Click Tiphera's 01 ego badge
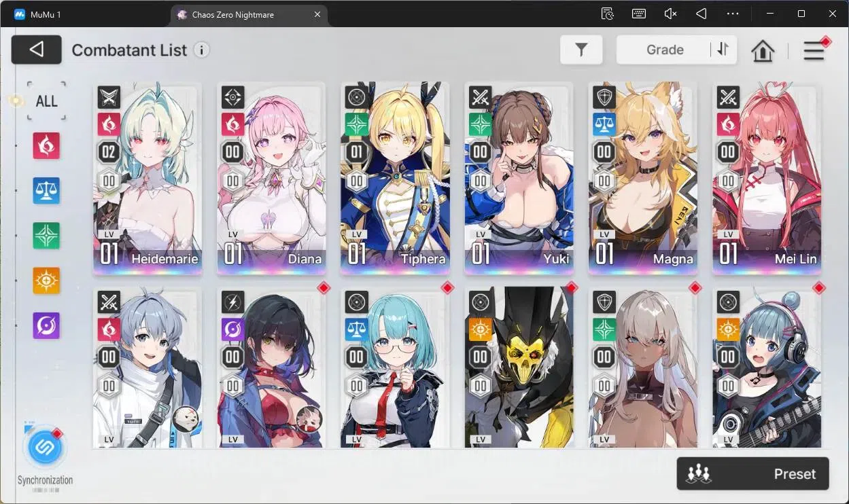Image resolution: width=849 pixels, height=504 pixels. [356, 151]
